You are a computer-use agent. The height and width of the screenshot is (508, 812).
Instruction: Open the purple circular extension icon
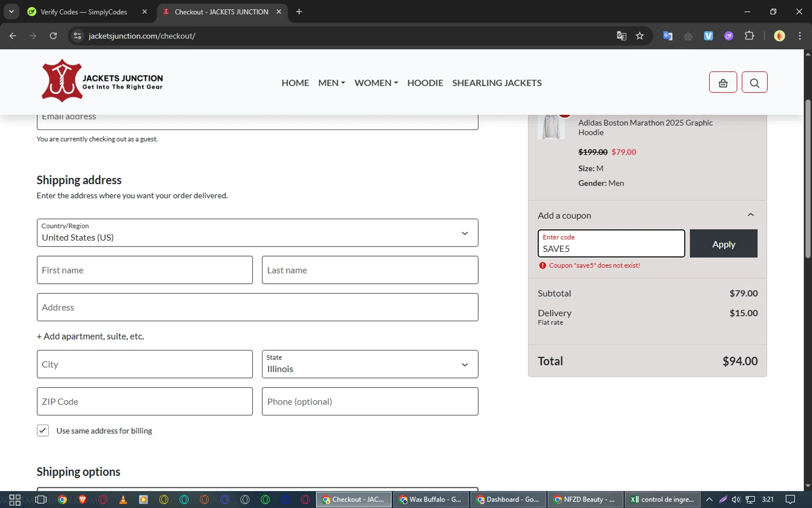729,36
